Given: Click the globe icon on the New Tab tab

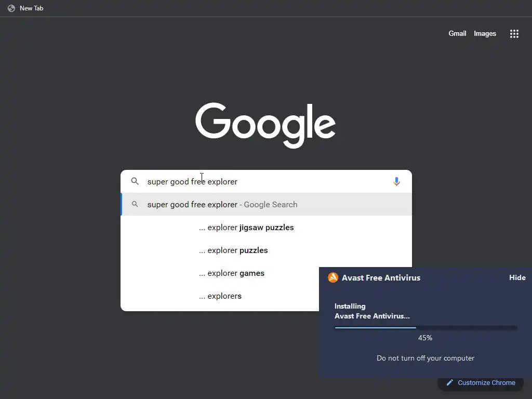Looking at the screenshot, I should point(11,8).
